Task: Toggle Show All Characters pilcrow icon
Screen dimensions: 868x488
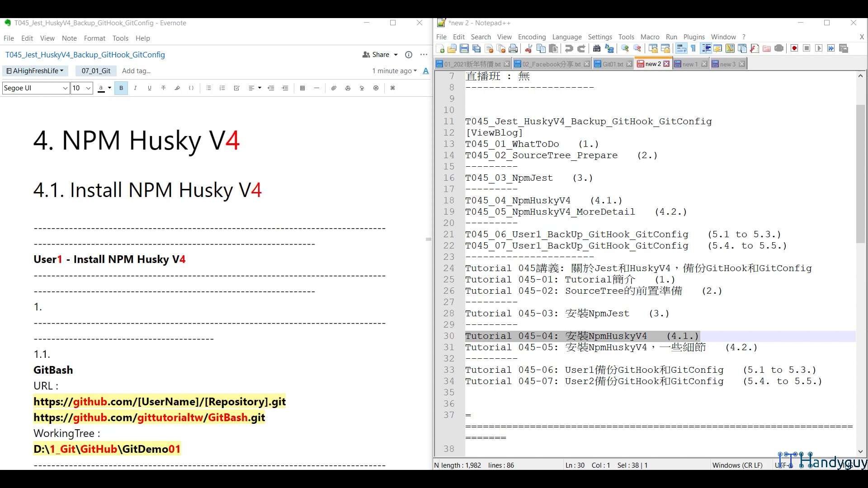Action: pos(693,48)
